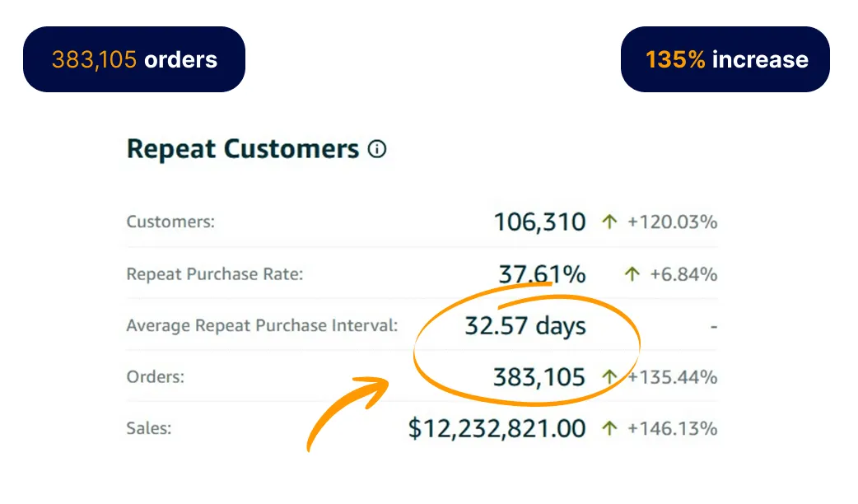Click the +135.44% orders change

tap(673, 377)
